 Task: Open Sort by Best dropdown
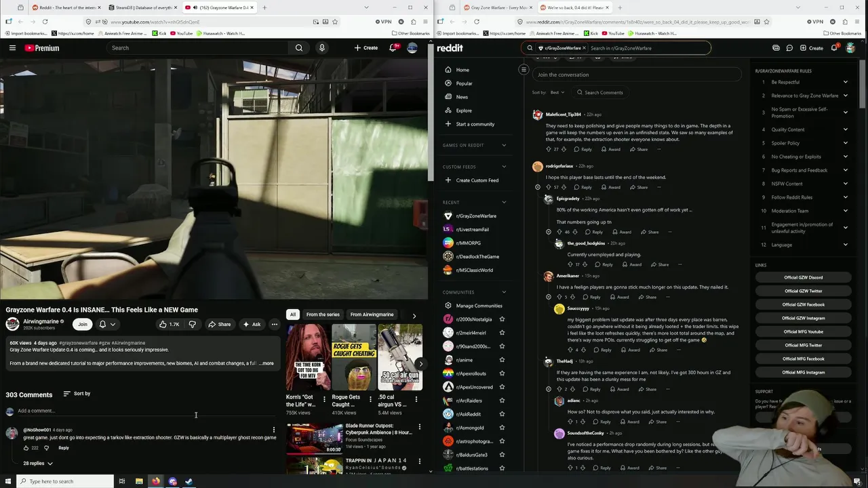click(557, 92)
